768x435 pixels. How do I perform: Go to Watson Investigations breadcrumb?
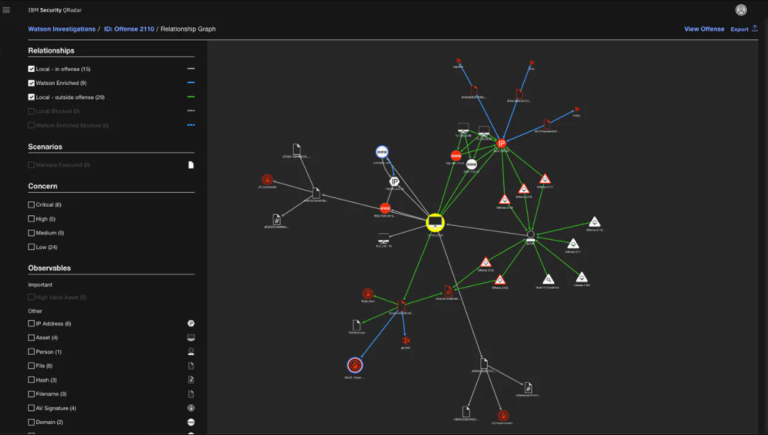tap(62, 29)
